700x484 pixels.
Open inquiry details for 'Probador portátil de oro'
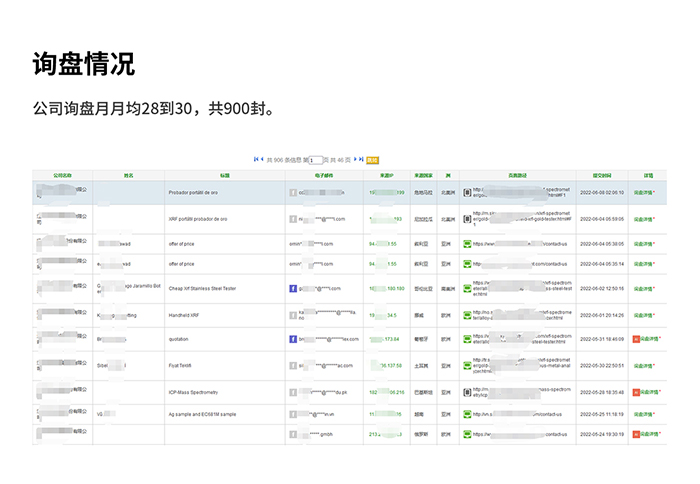tap(644, 192)
